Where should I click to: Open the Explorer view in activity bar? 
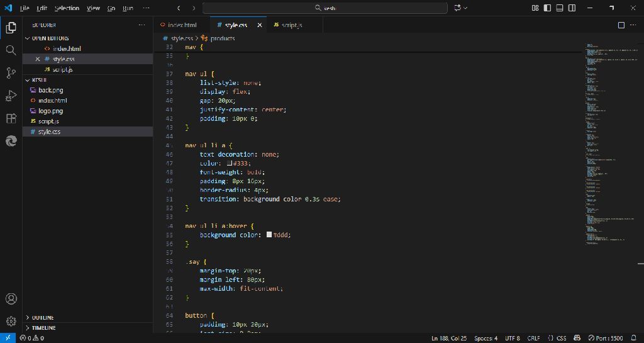coord(11,28)
